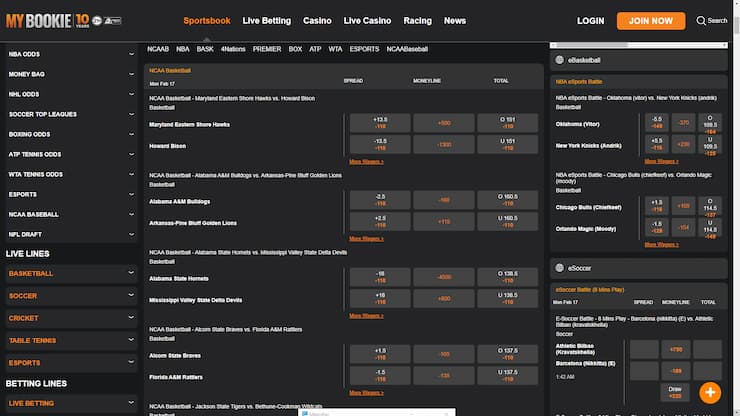
Task: Select the ATP league tab
Action: pos(315,49)
